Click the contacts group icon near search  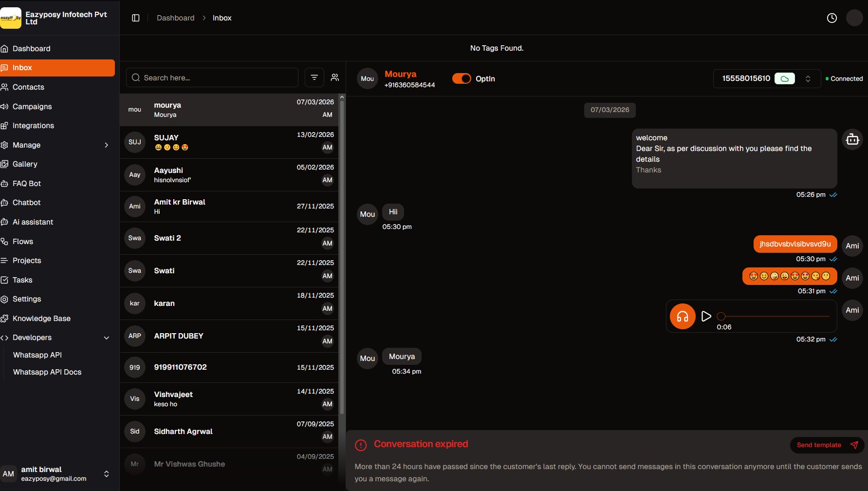coord(335,77)
